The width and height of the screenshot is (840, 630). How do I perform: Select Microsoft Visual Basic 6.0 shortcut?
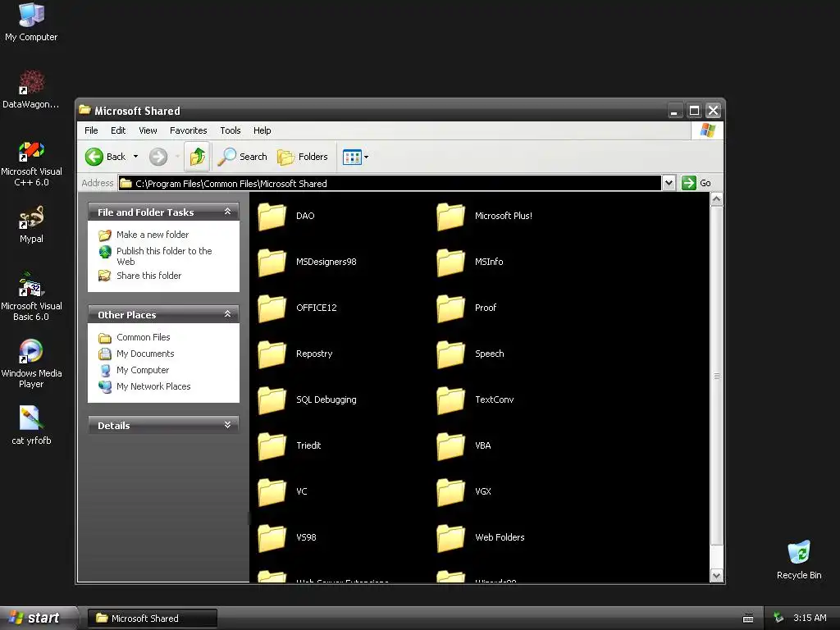click(31, 297)
